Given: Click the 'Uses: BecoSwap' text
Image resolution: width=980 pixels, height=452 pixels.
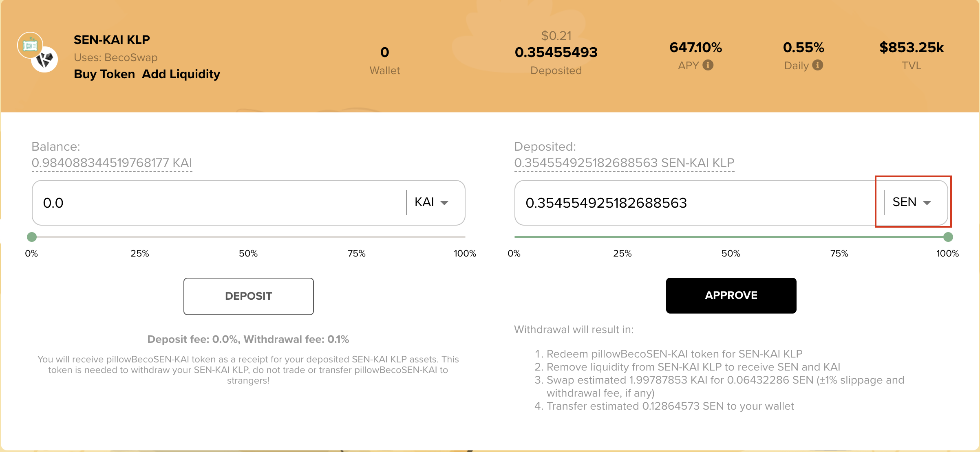Looking at the screenshot, I should pyautogui.click(x=116, y=57).
